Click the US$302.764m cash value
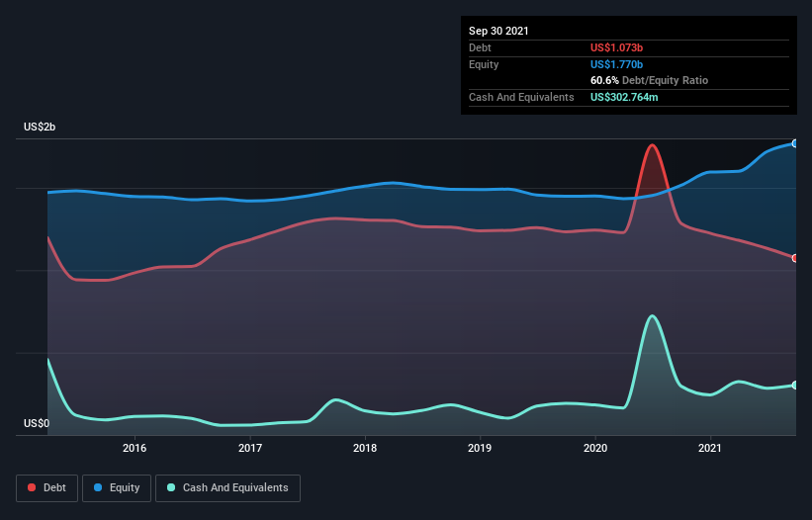This screenshot has width=812, height=520. 624,97
